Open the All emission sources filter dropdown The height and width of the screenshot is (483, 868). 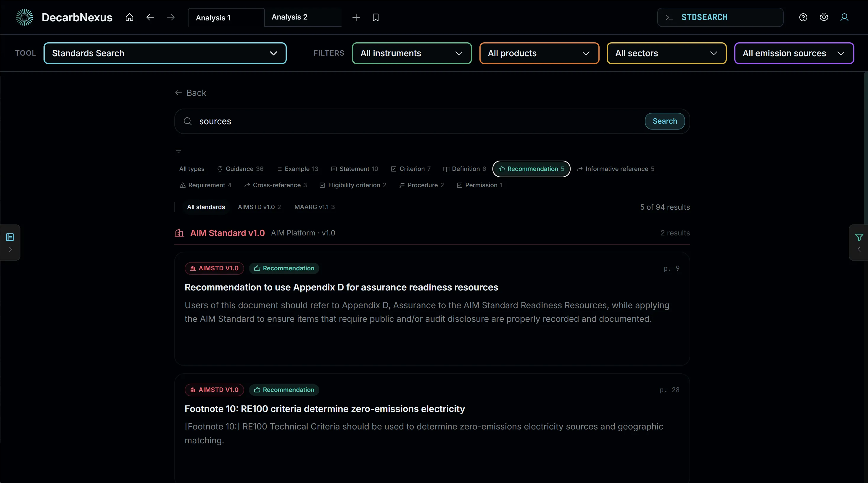pos(794,53)
